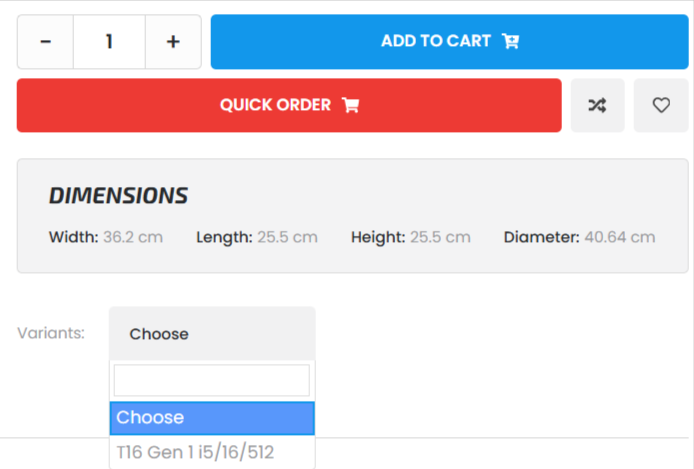Click the cart icon on Quick Order

click(x=350, y=105)
